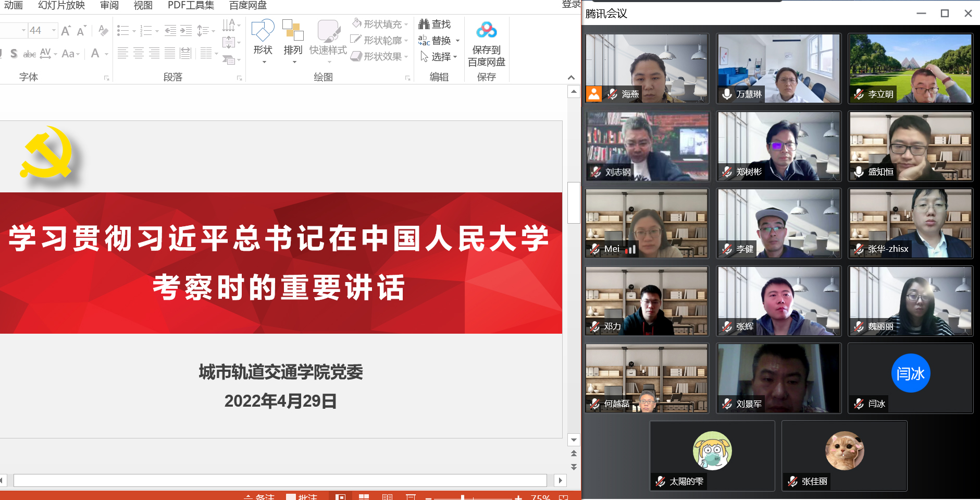Image resolution: width=980 pixels, height=500 pixels.
Task: Open the font size 44 dropdown
Action: [54, 31]
